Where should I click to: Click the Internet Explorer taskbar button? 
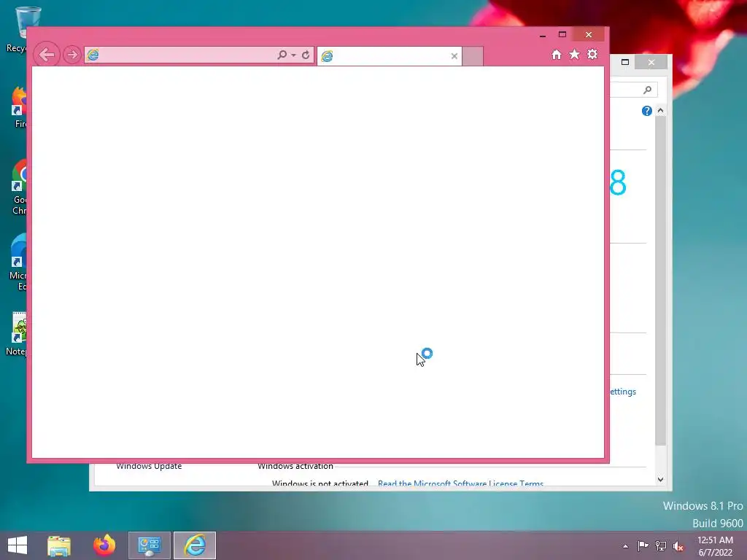click(x=195, y=545)
